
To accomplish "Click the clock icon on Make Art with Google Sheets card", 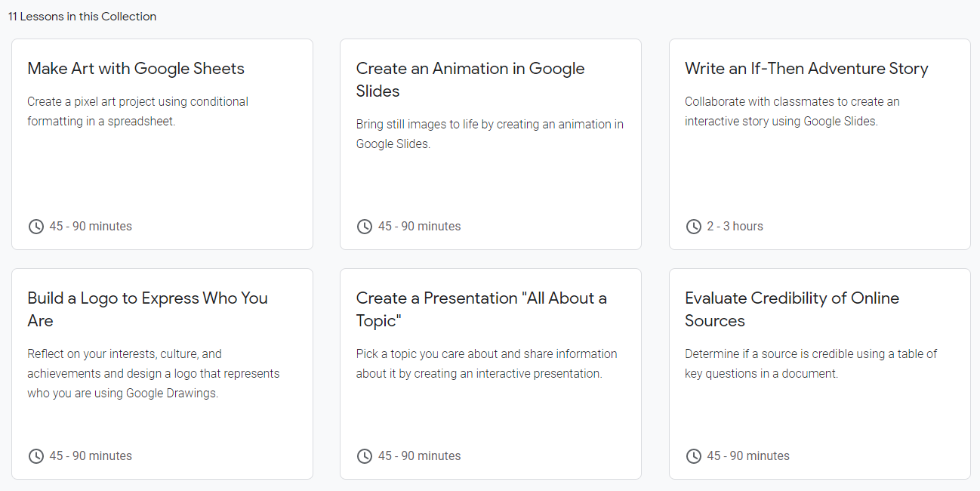I will (35, 227).
